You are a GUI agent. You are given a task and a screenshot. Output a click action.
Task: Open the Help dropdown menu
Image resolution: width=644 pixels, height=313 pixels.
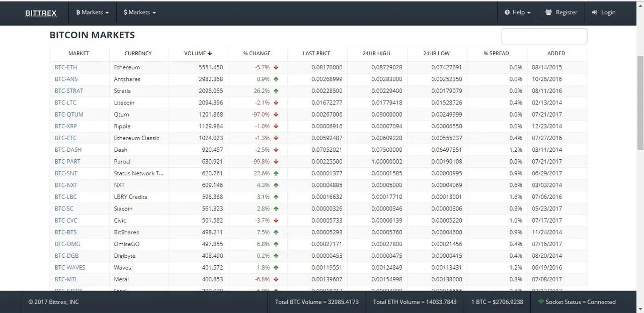pyautogui.click(x=517, y=13)
